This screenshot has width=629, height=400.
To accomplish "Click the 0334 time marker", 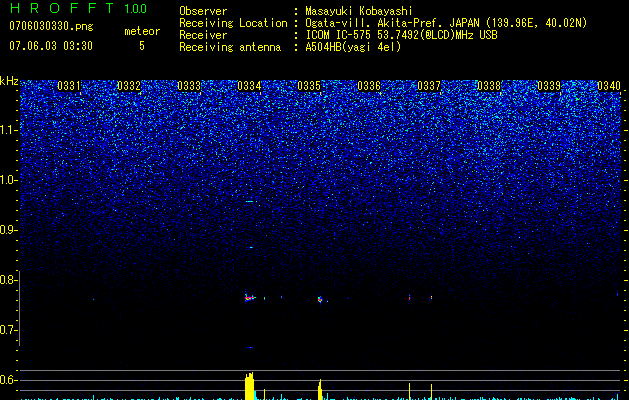I will (x=249, y=86).
